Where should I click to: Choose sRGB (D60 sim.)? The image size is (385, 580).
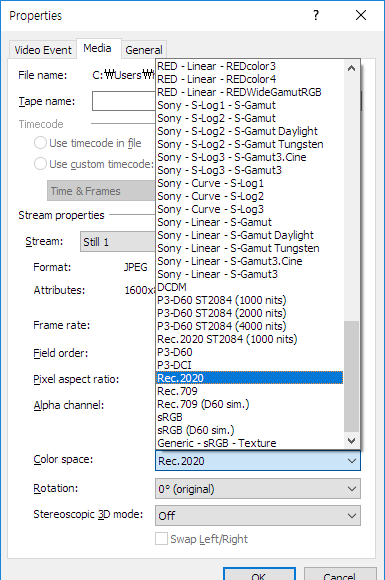(250, 430)
